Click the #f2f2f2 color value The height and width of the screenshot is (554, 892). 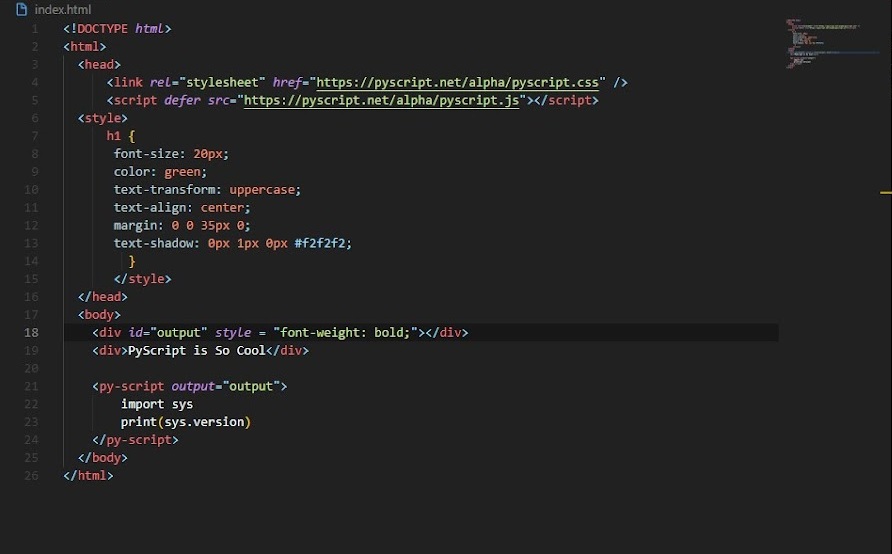pos(320,243)
